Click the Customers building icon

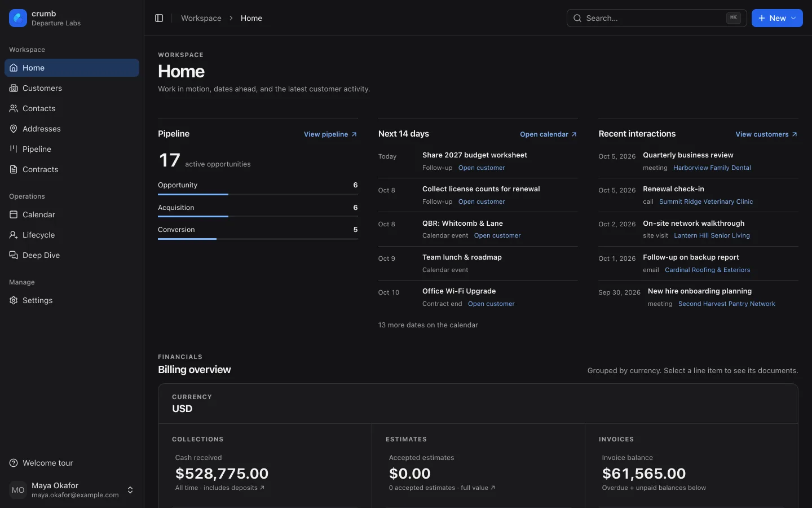pyautogui.click(x=14, y=88)
